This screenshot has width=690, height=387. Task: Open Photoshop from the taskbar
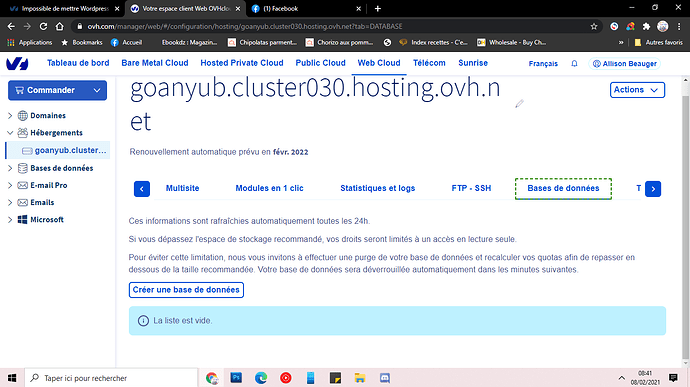click(x=236, y=378)
